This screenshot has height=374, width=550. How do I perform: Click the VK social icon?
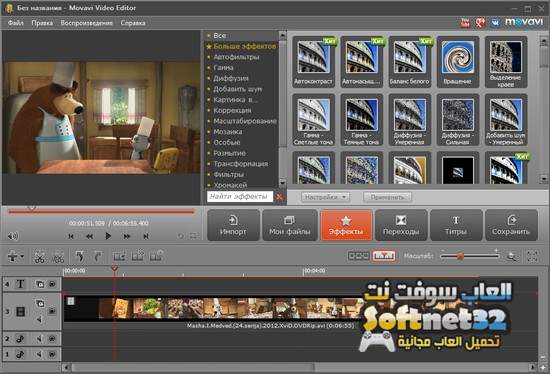[x=495, y=22]
